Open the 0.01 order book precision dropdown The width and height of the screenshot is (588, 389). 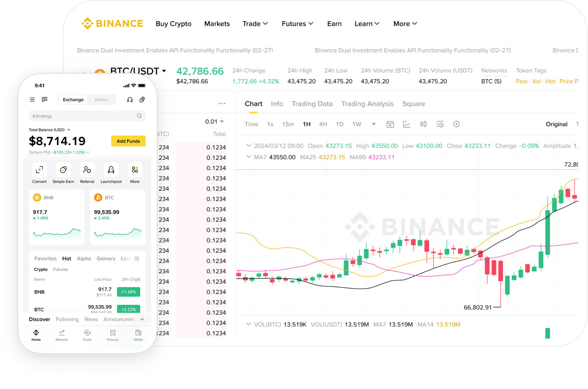pyautogui.click(x=215, y=122)
